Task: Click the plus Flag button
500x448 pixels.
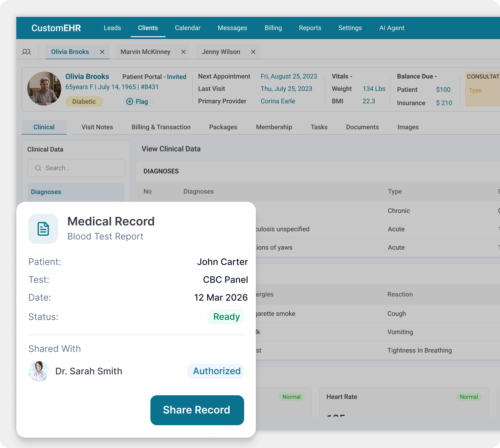Action: click(137, 102)
